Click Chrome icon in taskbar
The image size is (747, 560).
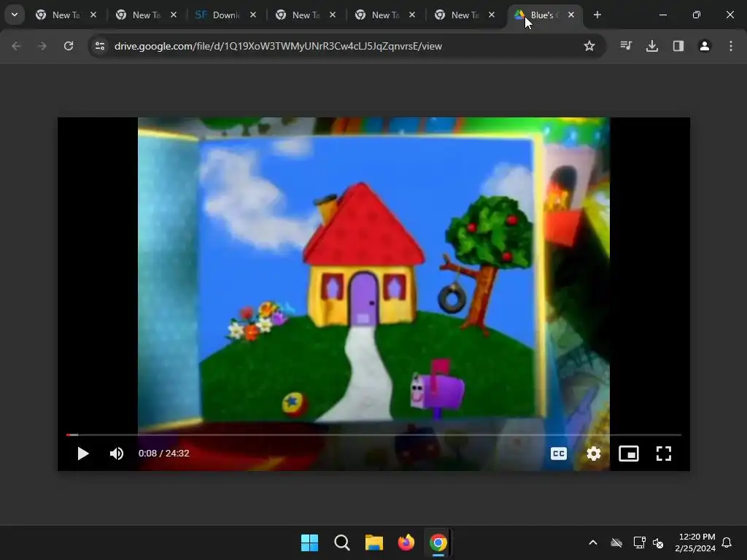click(438, 542)
